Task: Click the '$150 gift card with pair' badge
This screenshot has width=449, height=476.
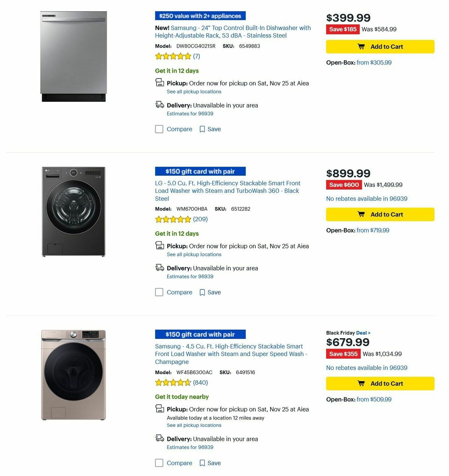Action: pos(200,171)
